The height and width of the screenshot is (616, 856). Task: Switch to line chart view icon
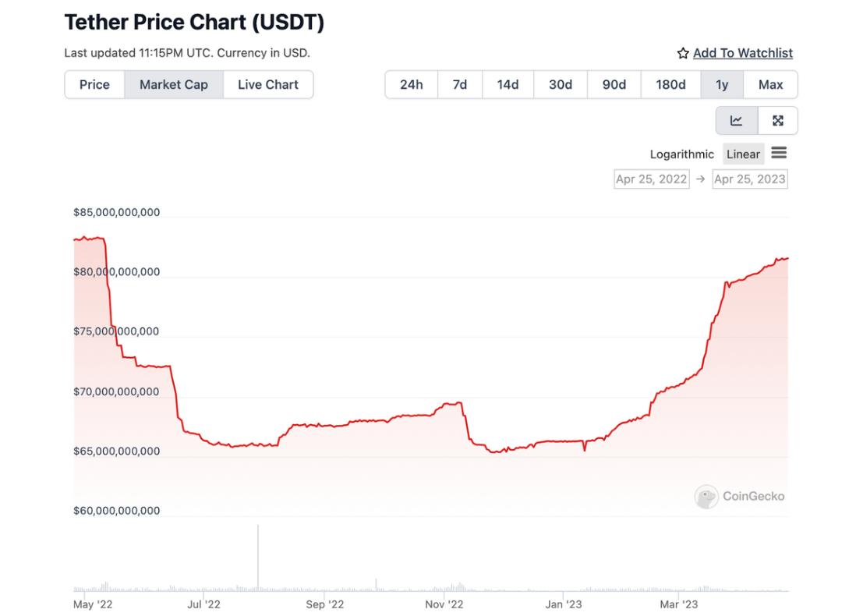pyautogui.click(x=737, y=121)
